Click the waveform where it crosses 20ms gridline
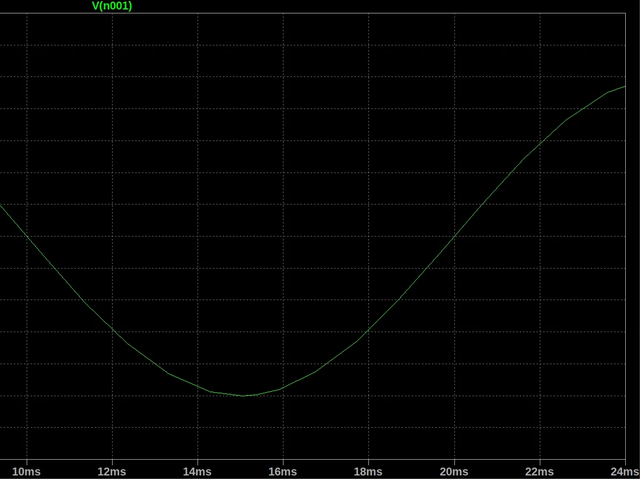 454,238
